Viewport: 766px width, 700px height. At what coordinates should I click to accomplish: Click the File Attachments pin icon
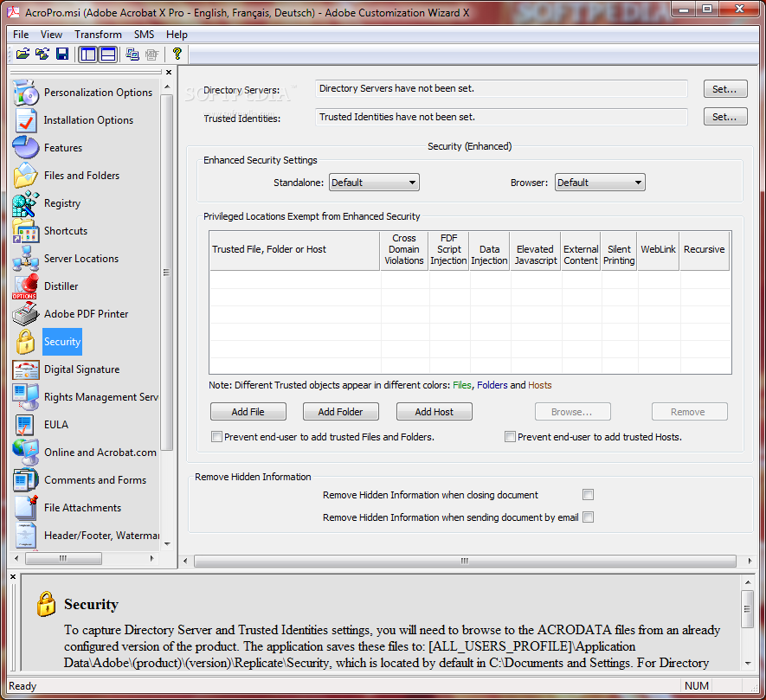25,508
